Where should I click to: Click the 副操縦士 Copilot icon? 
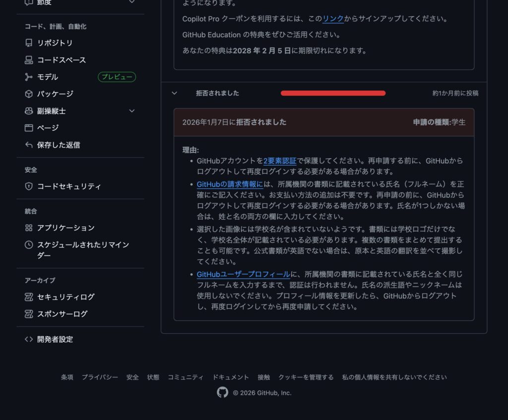[x=29, y=111]
